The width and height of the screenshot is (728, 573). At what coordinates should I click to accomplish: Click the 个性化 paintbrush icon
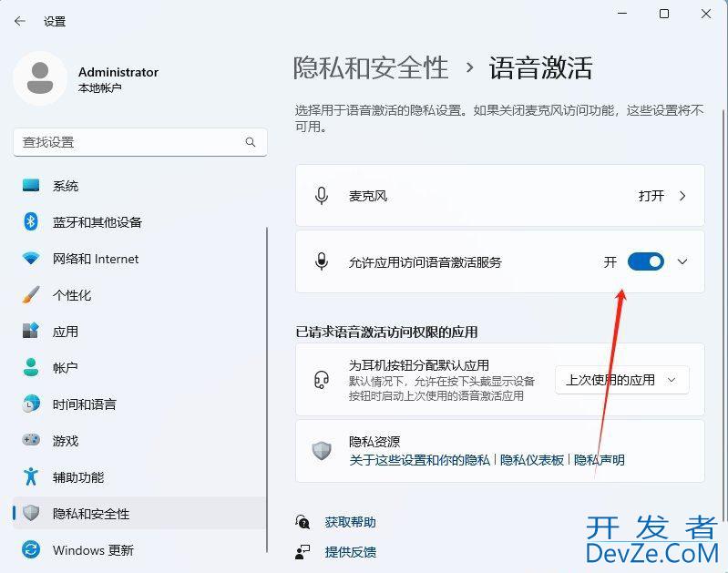(31, 294)
